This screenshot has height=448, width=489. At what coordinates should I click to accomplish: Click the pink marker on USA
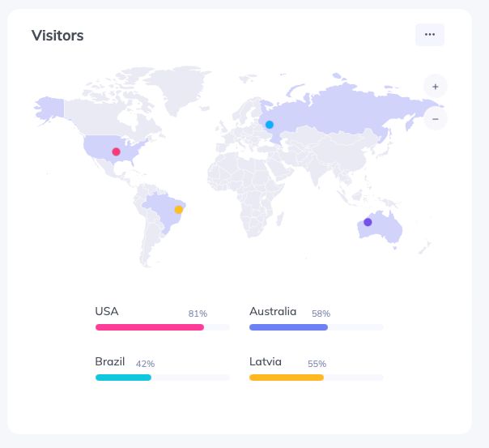pos(116,151)
